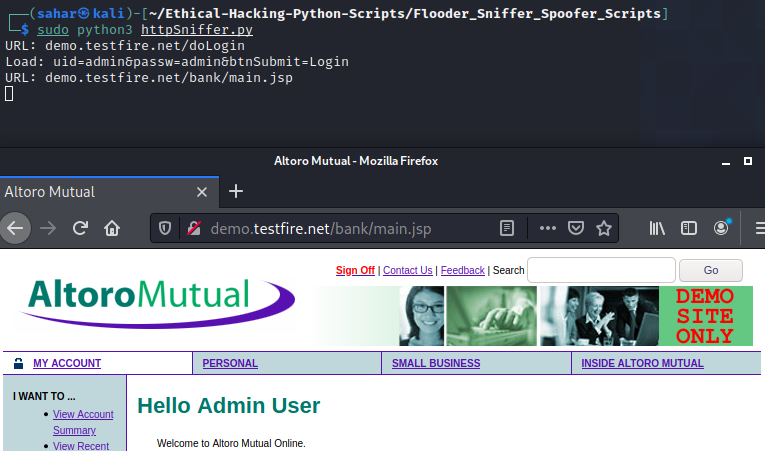765x451 pixels.
Task: Click the site Search text box
Action: coord(601,270)
